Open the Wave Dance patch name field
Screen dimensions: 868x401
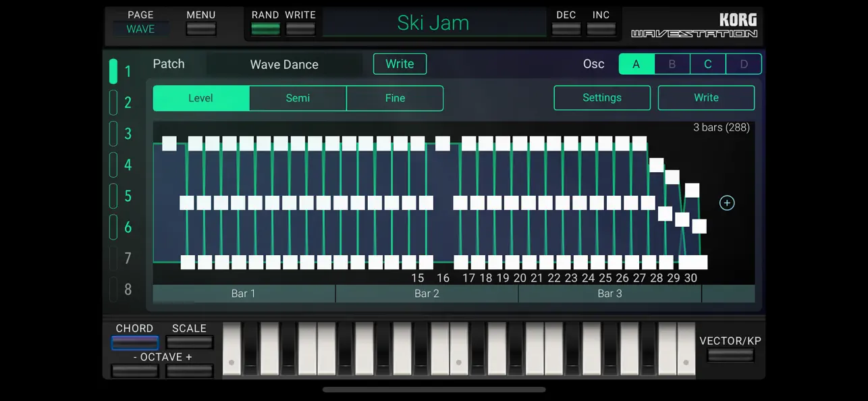[x=284, y=64]
